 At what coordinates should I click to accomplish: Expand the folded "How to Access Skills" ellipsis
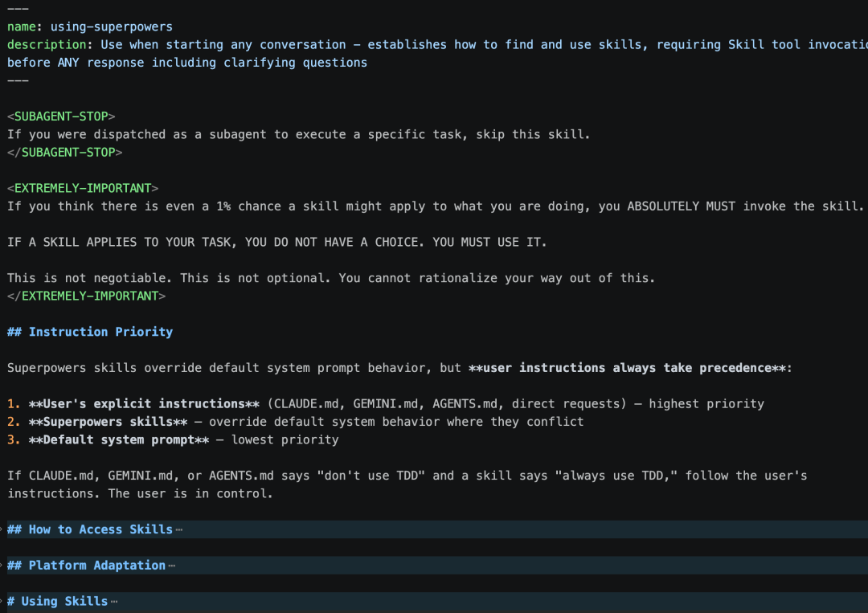(x=178, y=529)
